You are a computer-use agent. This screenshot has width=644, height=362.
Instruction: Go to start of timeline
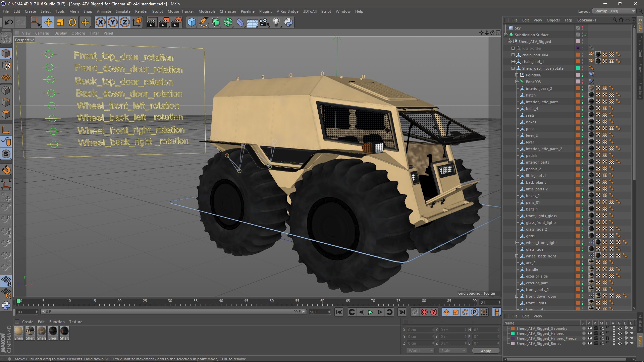(339, 312)
